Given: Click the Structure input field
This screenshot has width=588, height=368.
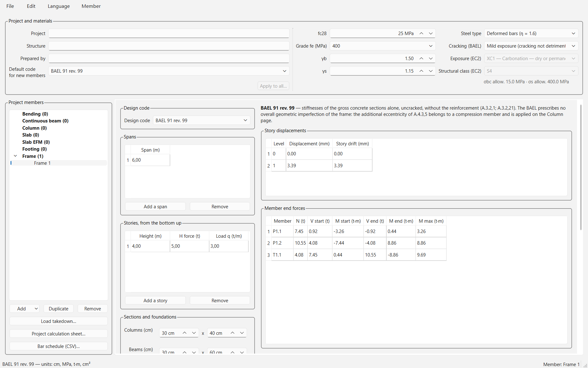Looking at the screenshot, I should pyautogui.click(x=169, y=46).
